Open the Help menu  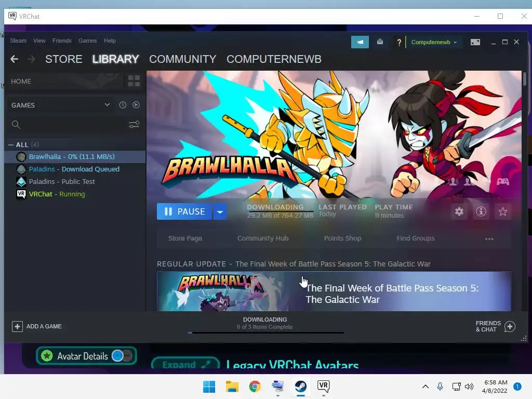(x=110, y=41)
